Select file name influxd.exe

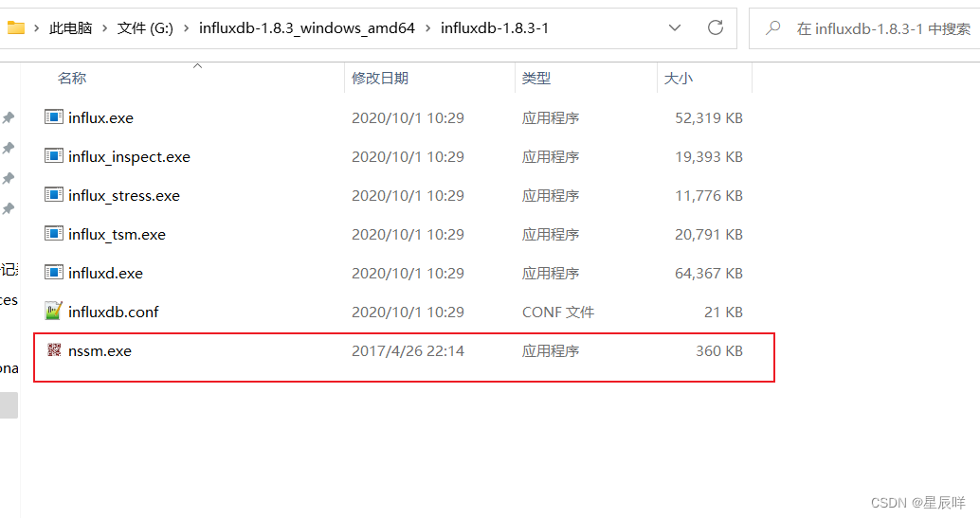pos(105,273)
